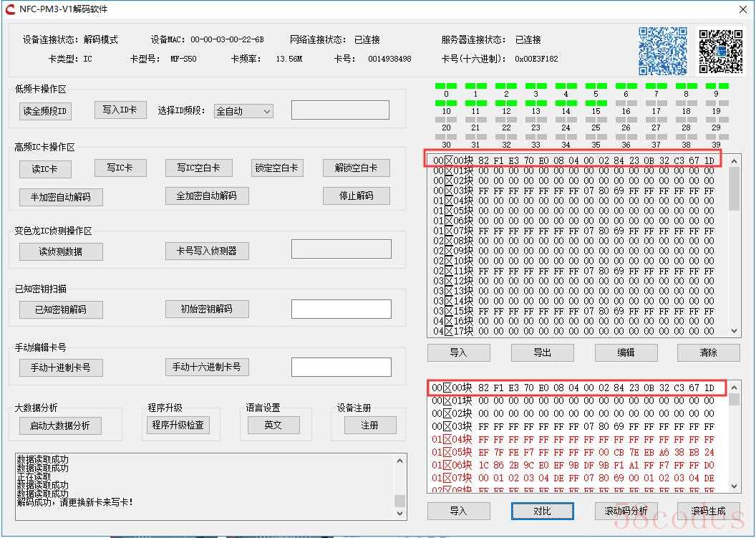The image size is (756, 538).
Task: Click the 初始密钥解码 button
Action: click(207, 309)
